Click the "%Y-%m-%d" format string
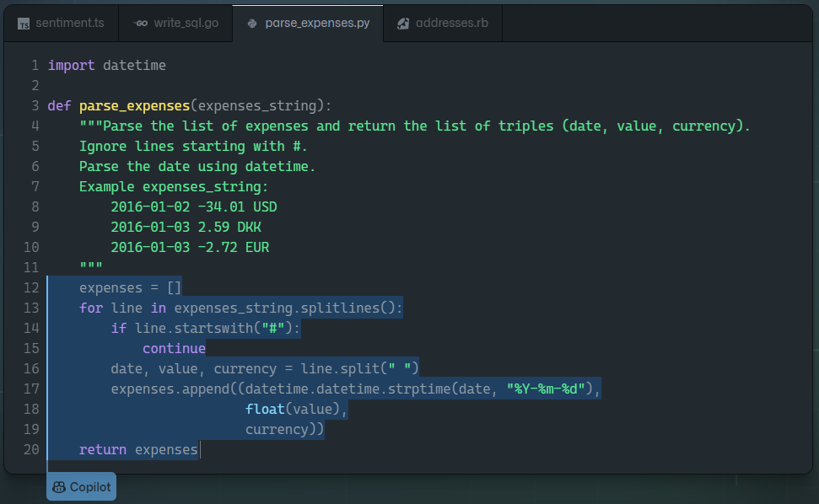 pos(546,389)
